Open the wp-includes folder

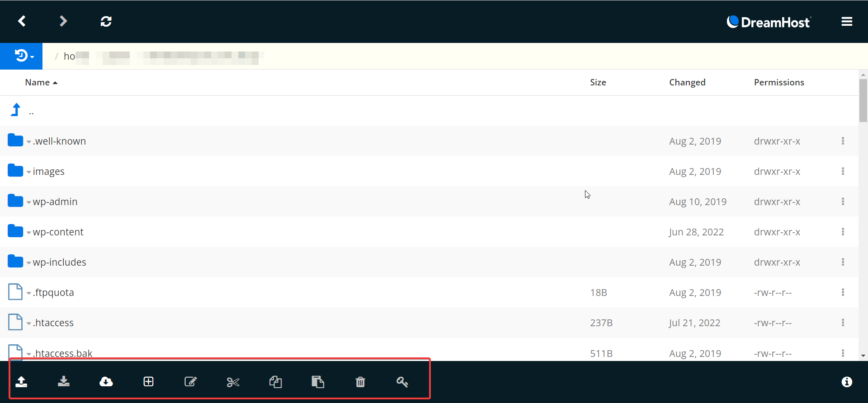[59, 262]
